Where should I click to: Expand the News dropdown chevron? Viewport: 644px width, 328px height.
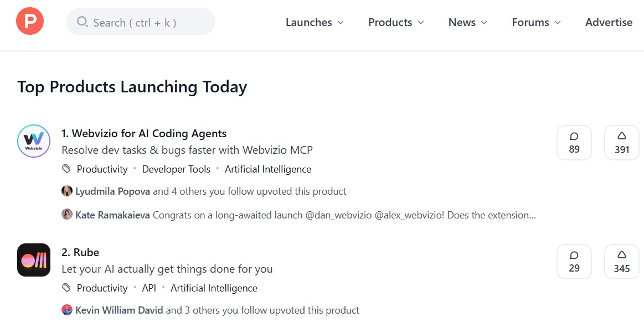coord(484,23)
